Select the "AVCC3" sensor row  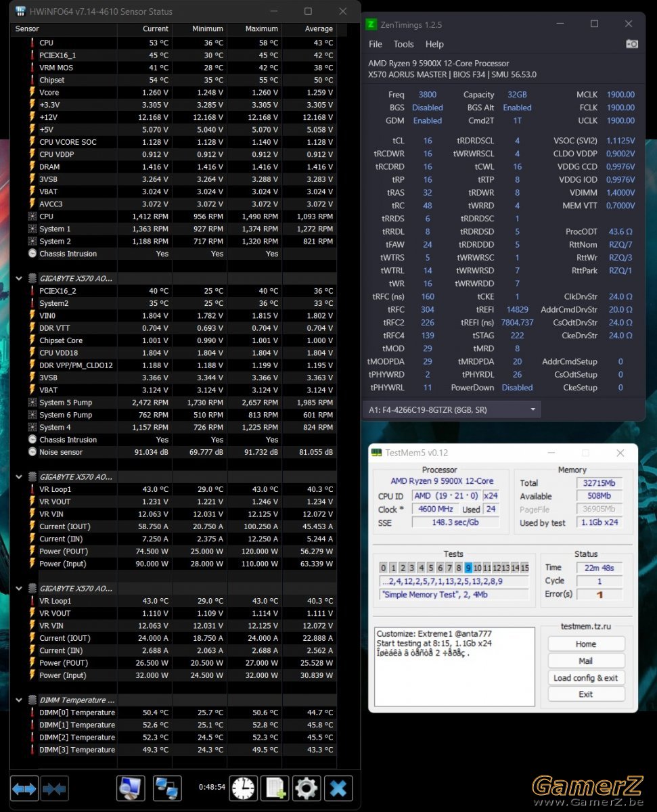(175, 204)
